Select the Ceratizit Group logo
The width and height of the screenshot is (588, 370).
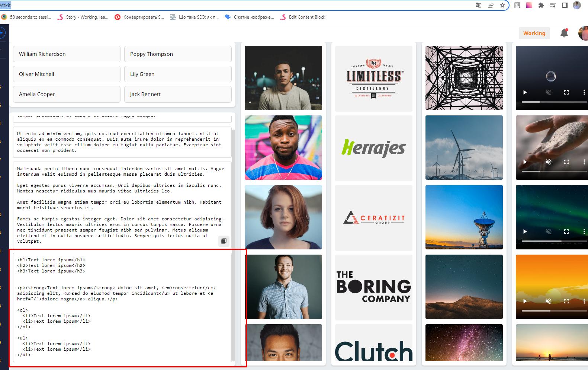pos(374,218)
